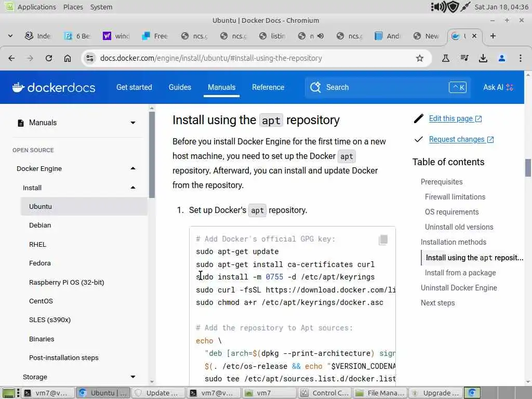Open Chrome Labs flask icon

click(x=446, y=58)
